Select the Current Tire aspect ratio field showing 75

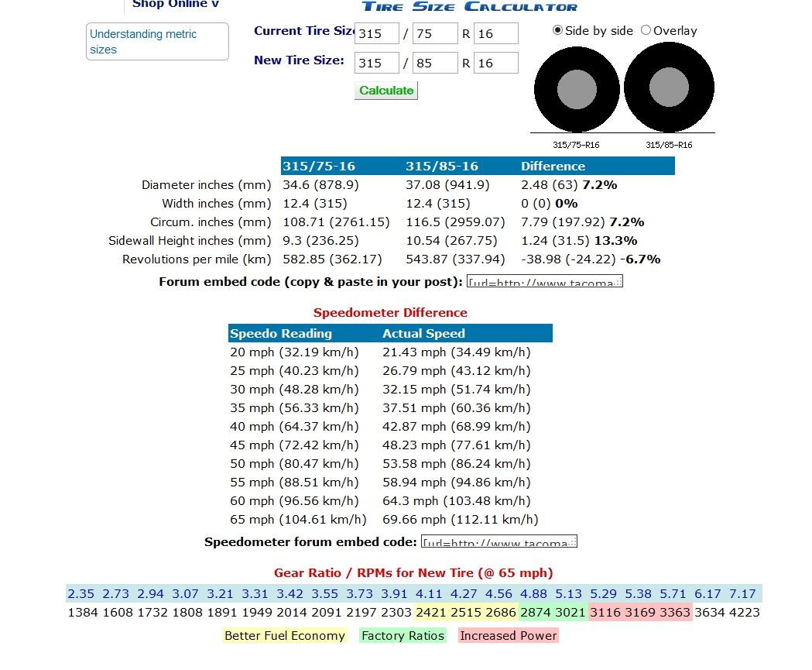click(435, 33)
